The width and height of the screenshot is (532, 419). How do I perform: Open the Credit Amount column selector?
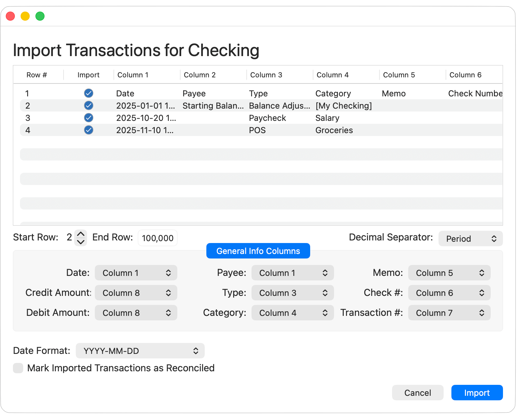[136, 293]
